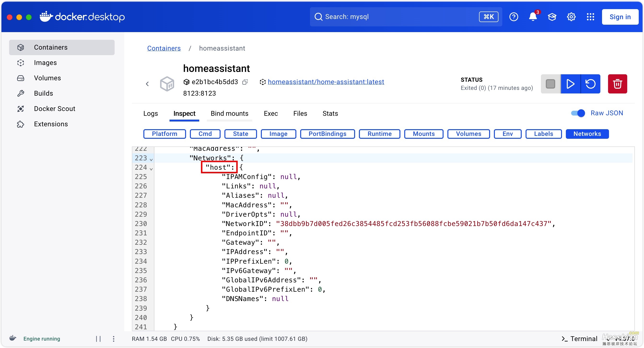Jump to the Image section
Image resolution: width=644 pixels, height=348 pixels.
[278, 134]
